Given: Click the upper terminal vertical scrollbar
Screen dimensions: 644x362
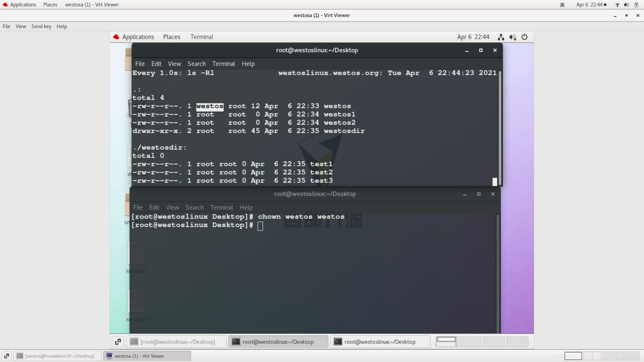Looking at the screenshot, I should pyautogui.click(x=500, y=127).
